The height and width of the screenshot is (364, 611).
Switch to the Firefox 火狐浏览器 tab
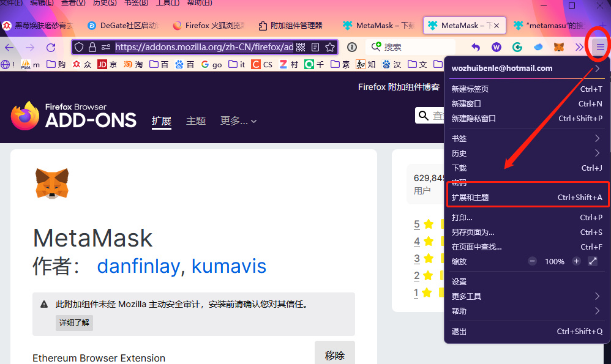(x=209, y=25)
